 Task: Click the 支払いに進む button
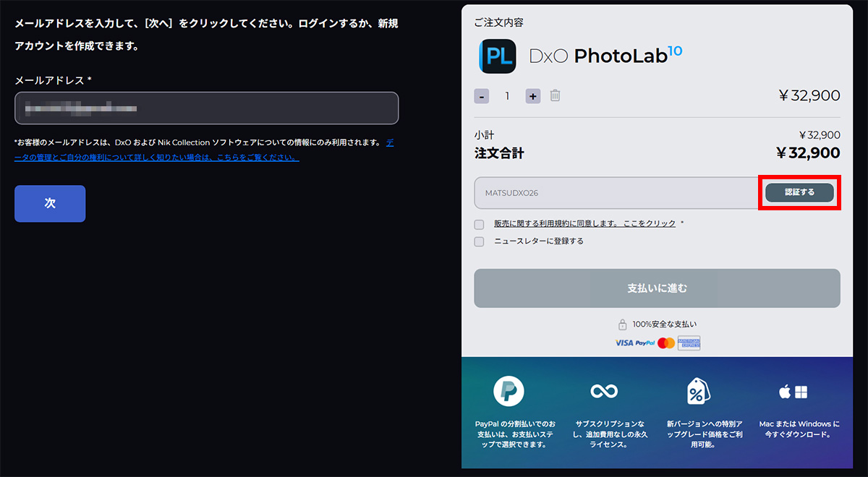[x=657, y=288]
